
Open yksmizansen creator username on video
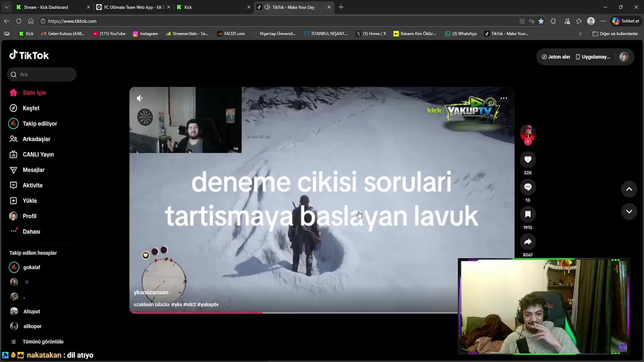(151, 292)
